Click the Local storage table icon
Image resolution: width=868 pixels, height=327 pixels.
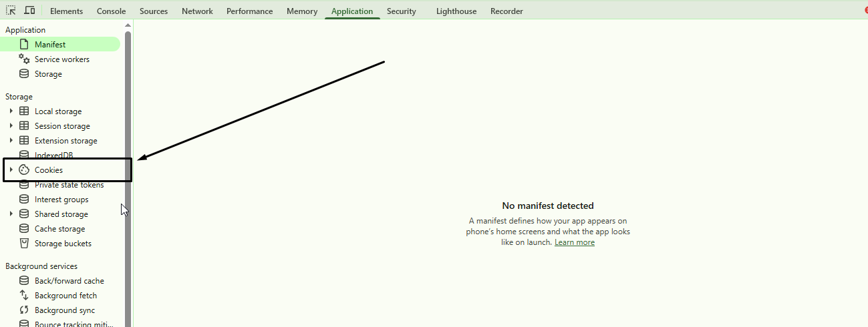click(x=24, y=111)
